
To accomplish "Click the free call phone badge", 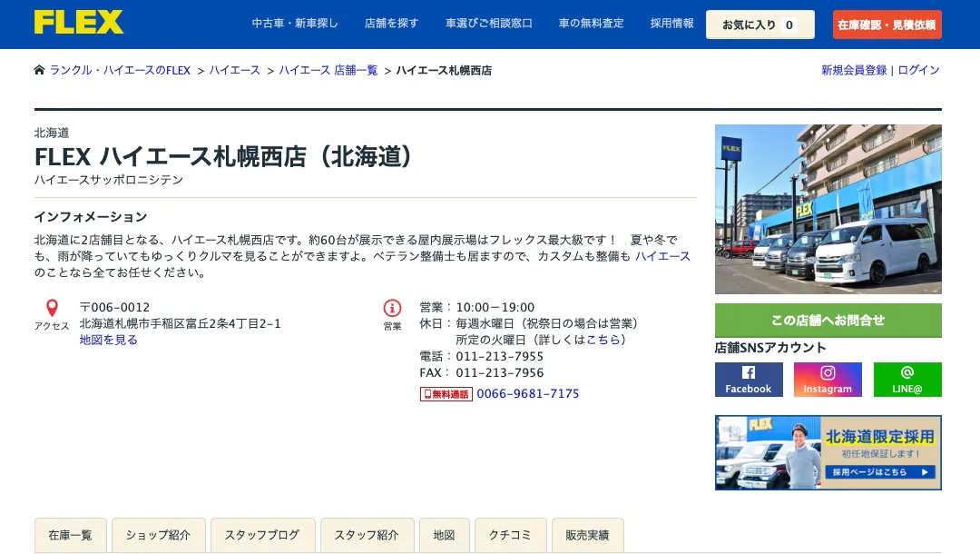I will coord(446,394).
